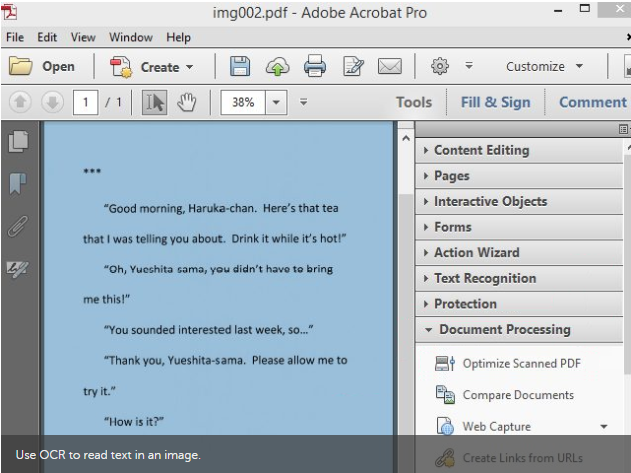This screenshot has width=631, height=473.
Task: Open page navigation toolbar options arrow
Action: pos(303,102)
